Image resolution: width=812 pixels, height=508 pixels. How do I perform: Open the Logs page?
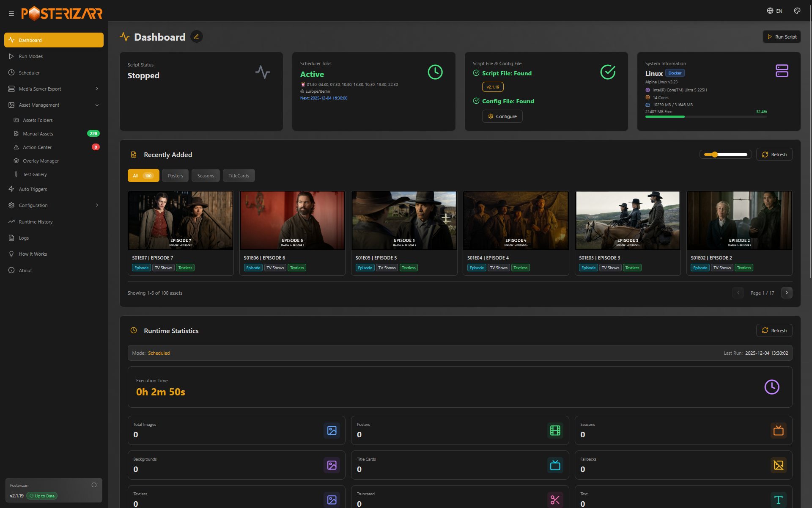click(x=23, y=237)
